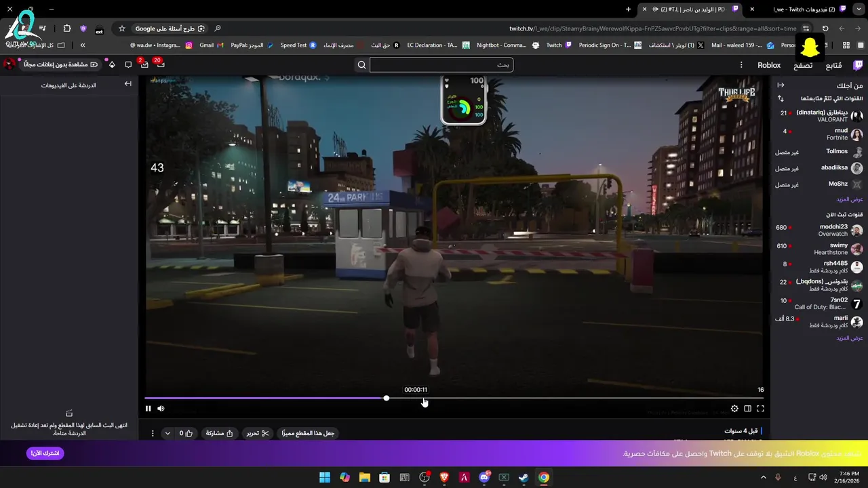
Task: Open the مُتابع following tab
Action: [x=833, y=65]
